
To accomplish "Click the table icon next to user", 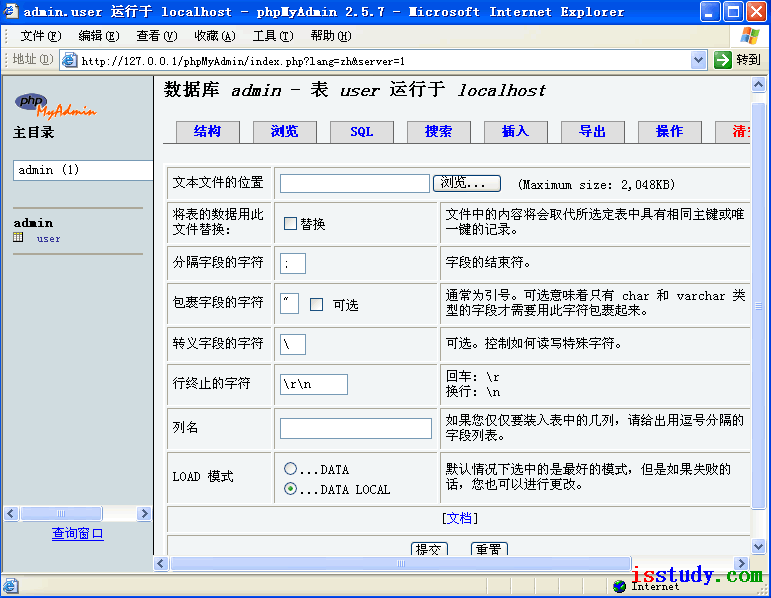I will [18, 238].
